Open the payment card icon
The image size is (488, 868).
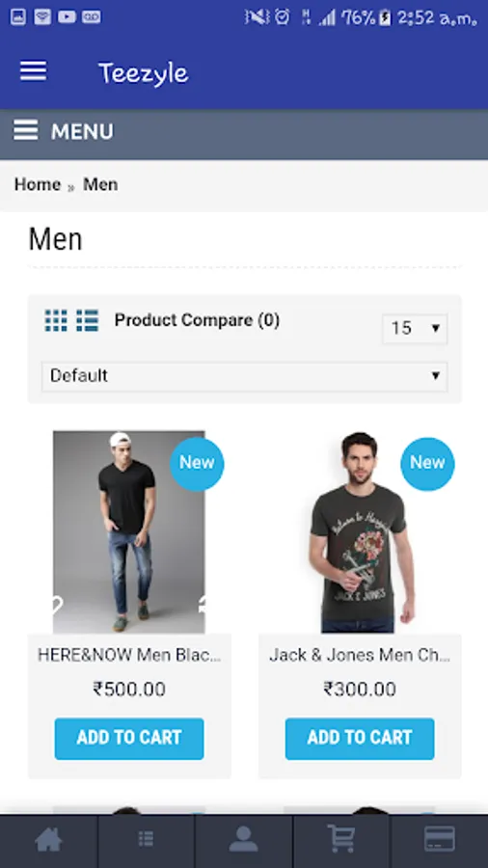point(440,839)
